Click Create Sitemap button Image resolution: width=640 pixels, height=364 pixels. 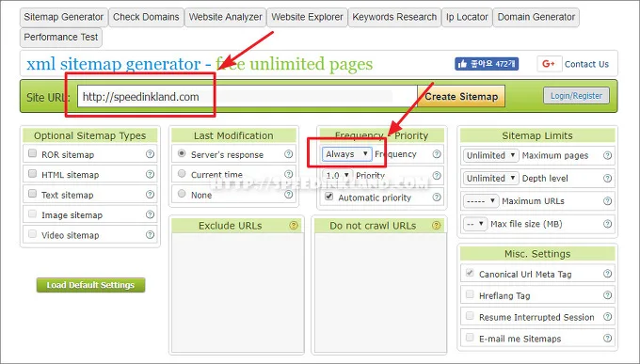click(x=461, y=96)
